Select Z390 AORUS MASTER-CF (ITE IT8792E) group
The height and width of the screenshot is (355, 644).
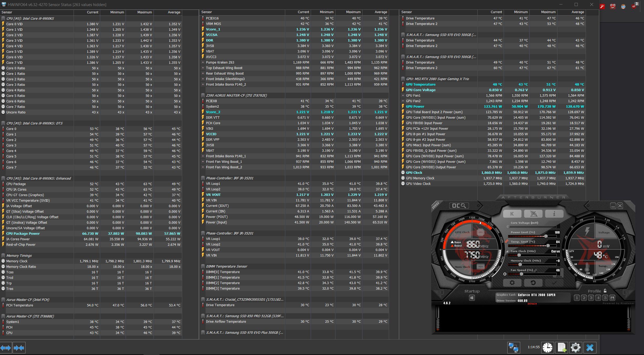click(236, 95)
